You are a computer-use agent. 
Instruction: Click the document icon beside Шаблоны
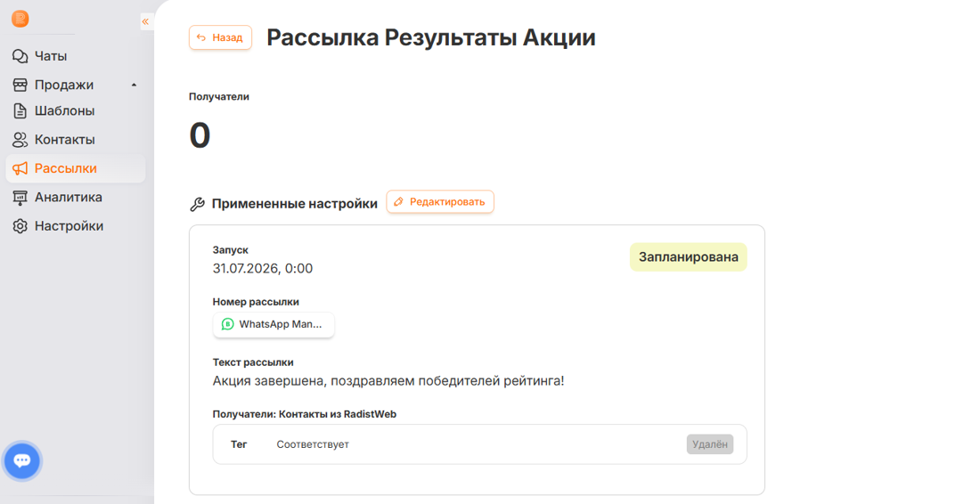[x=20, y=111]
